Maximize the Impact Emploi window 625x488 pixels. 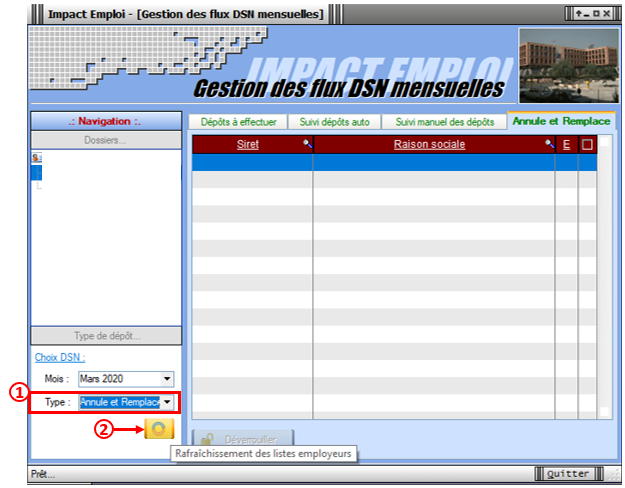[596, 14]
